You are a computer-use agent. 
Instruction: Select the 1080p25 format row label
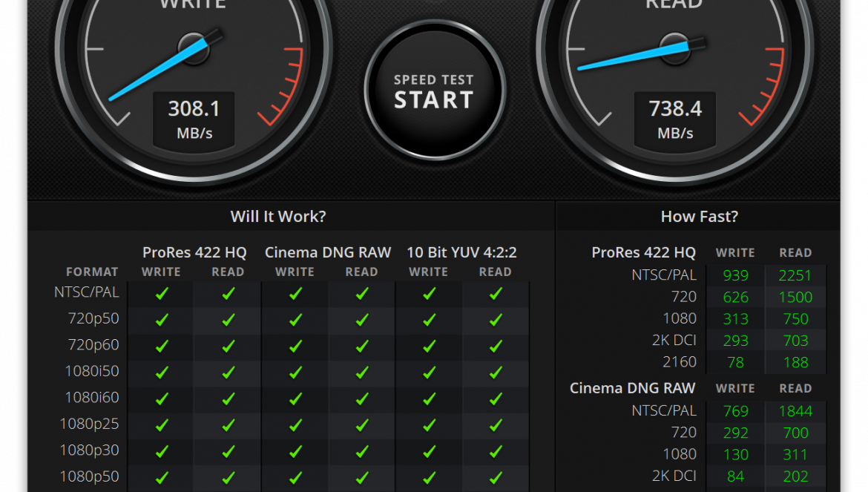89,424
